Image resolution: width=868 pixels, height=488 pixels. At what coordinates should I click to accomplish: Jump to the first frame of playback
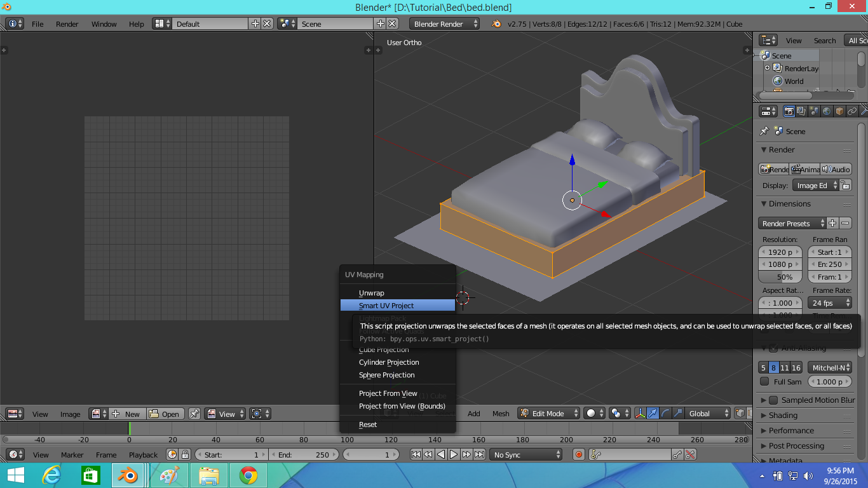coord(416,454)
